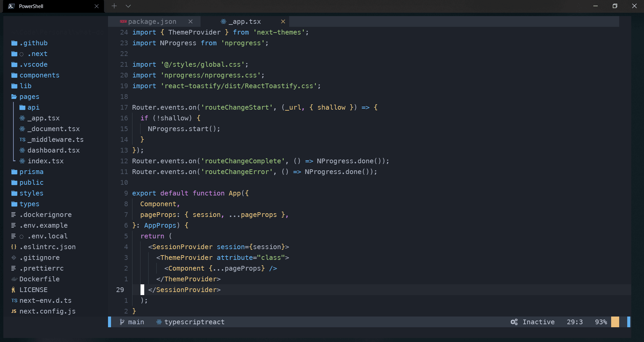This screenshot has width=644, height=342.
Task: Click the diamond icon next to .gitignore
Action: pos(13,258)
